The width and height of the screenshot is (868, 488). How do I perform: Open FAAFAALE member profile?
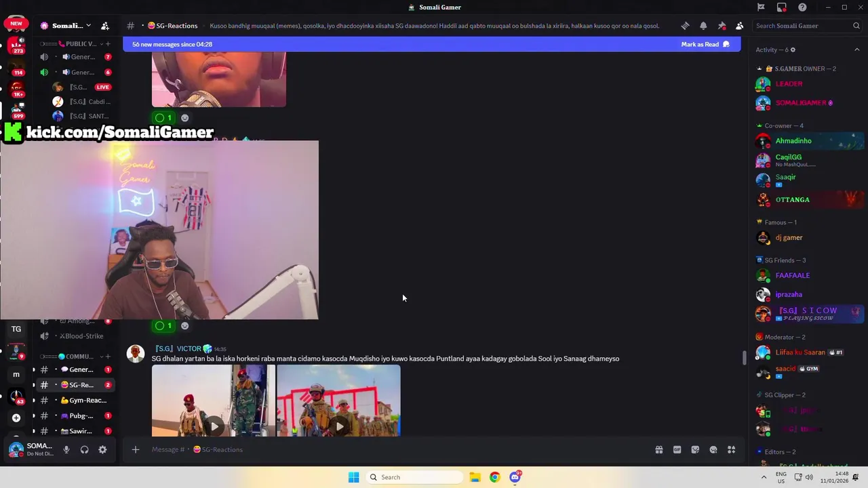[x=809, y=276]
